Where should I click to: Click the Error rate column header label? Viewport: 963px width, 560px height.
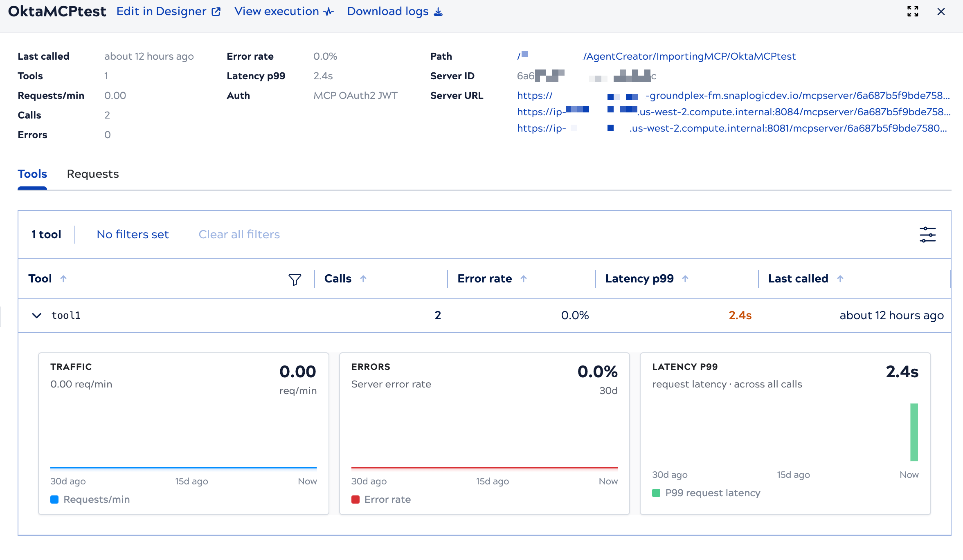coord(485,279)
